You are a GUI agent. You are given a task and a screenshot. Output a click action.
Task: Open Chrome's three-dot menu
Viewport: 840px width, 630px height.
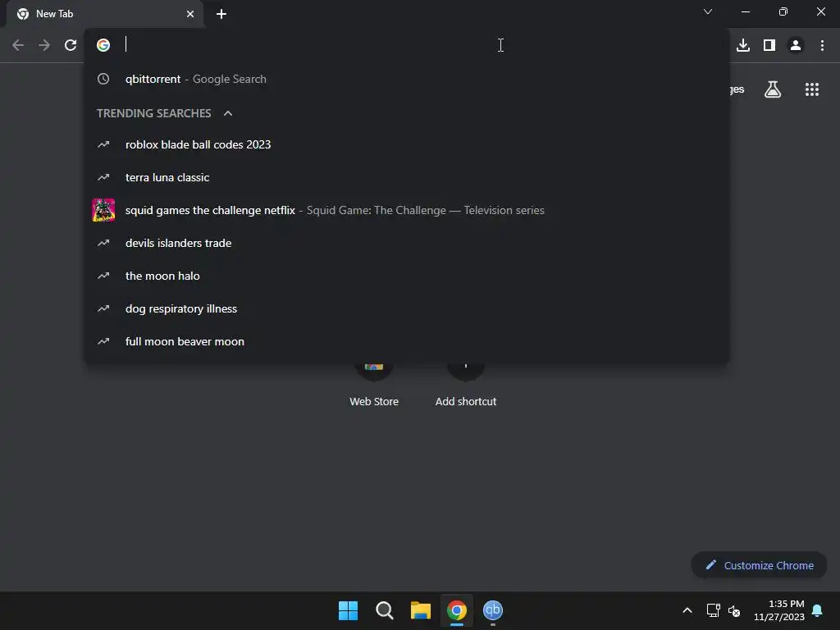pos(822,46)
